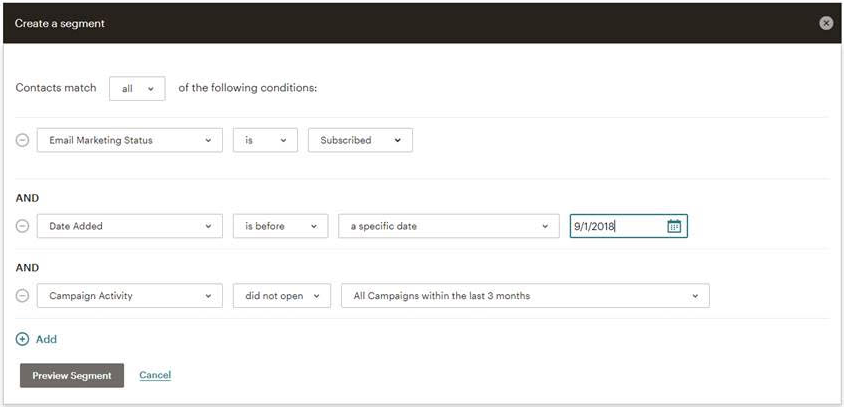Click the Cancel link
Image resolution: width=844 pixels, height=407 pixels.
155,375
